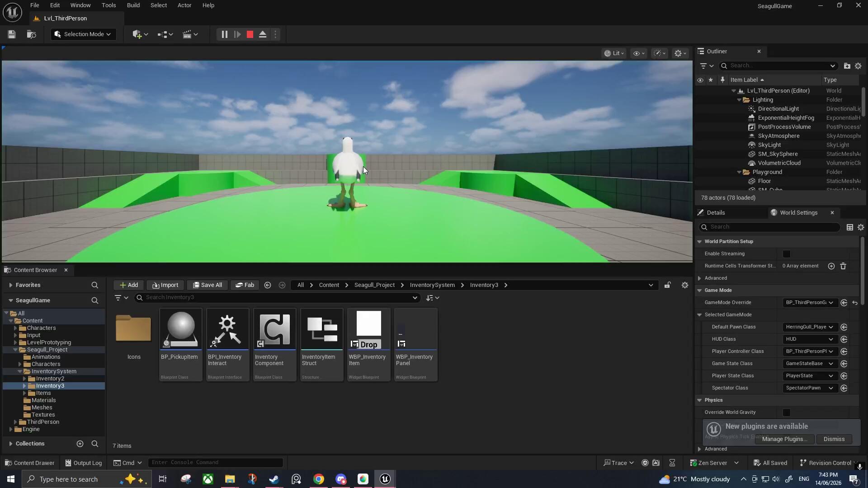
Task: Expand the Inventory2 folder in the tree
Action: pos(24,379)
